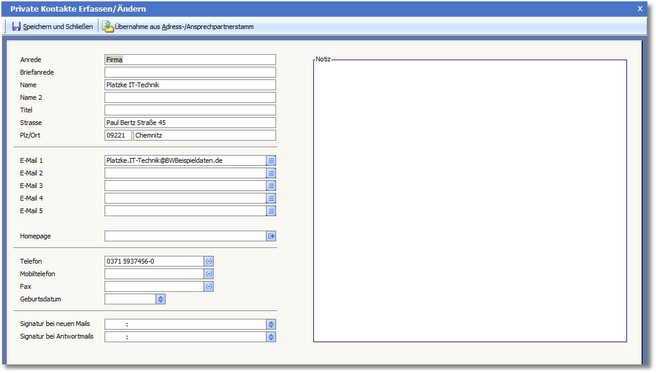
Task: Click the list icon beside E-Mail 4
Action: tap(271, 199)
